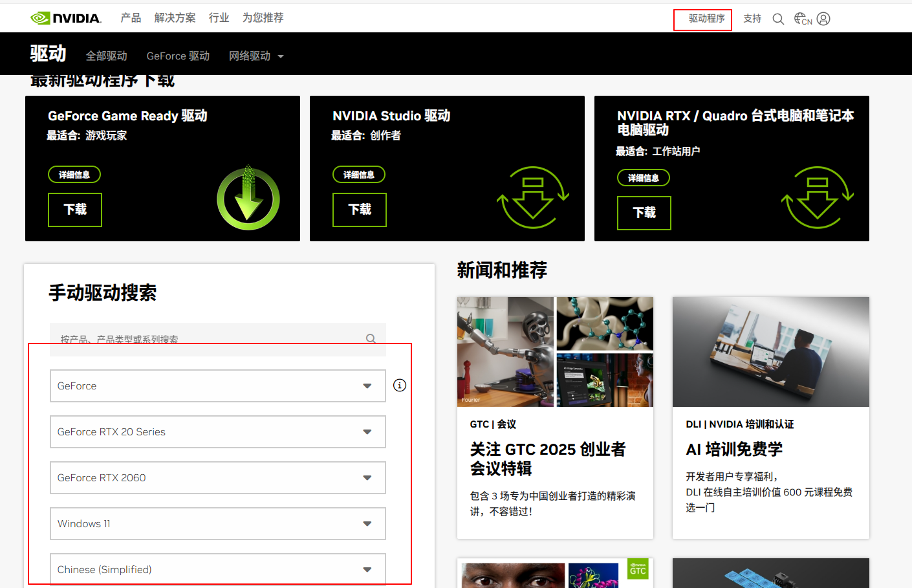Go to 驱动程序 in top navigation
This screenshot has width=912, height=588.
click(706, 19)
